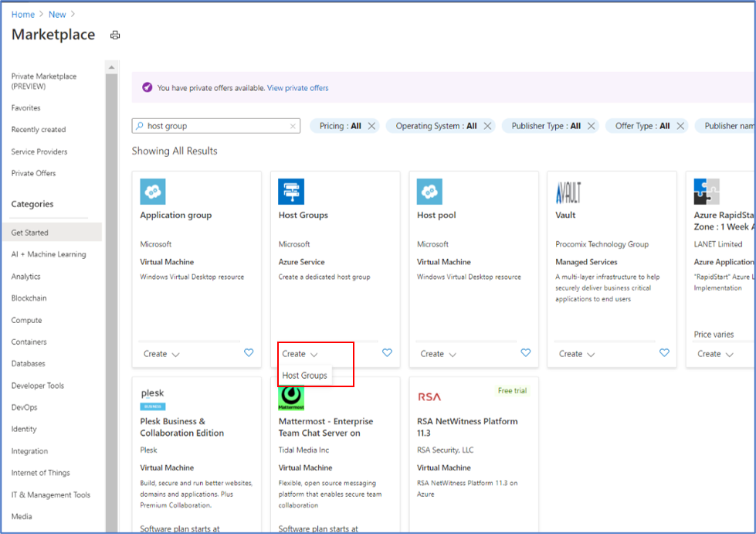Open the Mattermost - Enterprise Team Chat Server title
The height and width of the screenshot is (534, 756).
pyautogui.click(x=326, y=427)
